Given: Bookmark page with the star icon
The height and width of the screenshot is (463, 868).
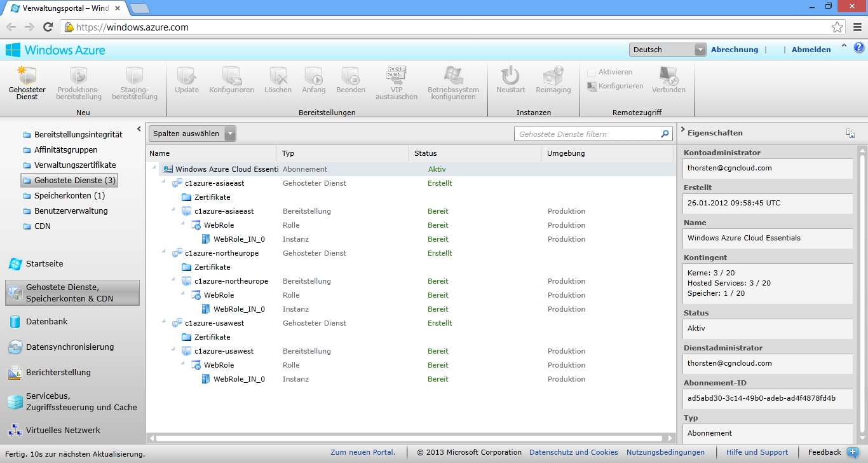Looking at the screenshot, I should pos(837,27).
